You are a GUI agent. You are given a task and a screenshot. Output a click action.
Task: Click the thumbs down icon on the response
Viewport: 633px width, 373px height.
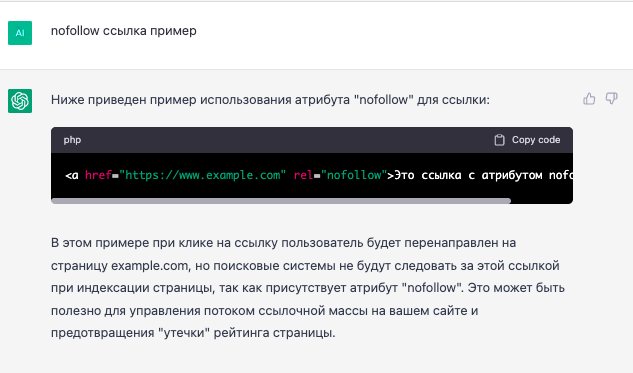click(x=612, y=98)
